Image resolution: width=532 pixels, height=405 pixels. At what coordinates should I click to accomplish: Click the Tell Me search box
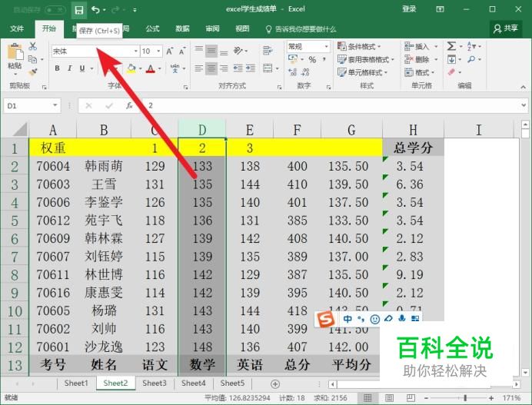pyautogui.click(x=301, y=29)
